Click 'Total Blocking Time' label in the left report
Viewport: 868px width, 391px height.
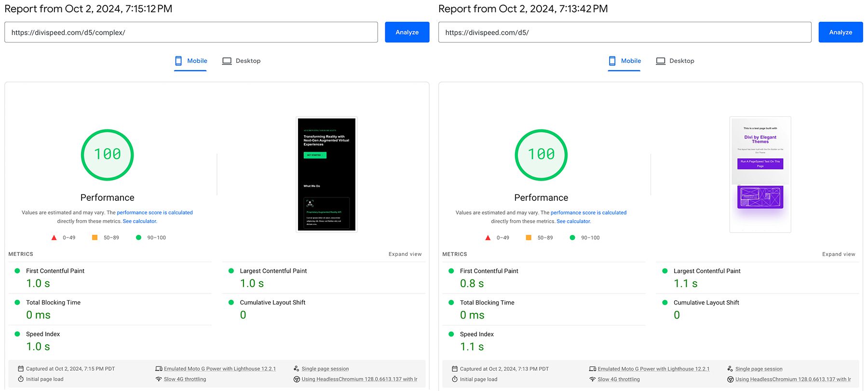[53, 303]
